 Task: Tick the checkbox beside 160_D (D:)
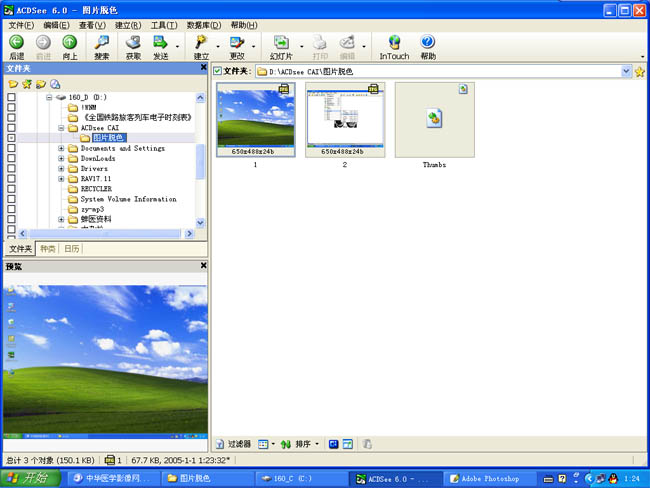click(12, 97)
